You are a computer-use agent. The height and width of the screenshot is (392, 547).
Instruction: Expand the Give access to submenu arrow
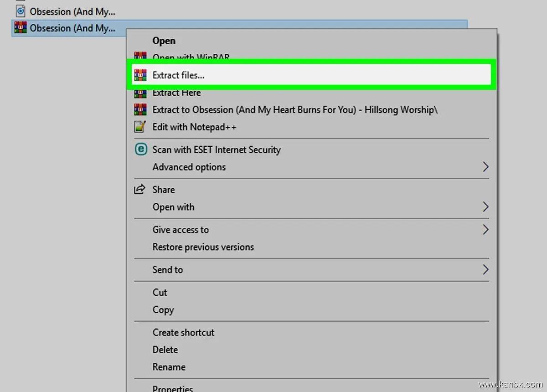click(x=485, y=230)
